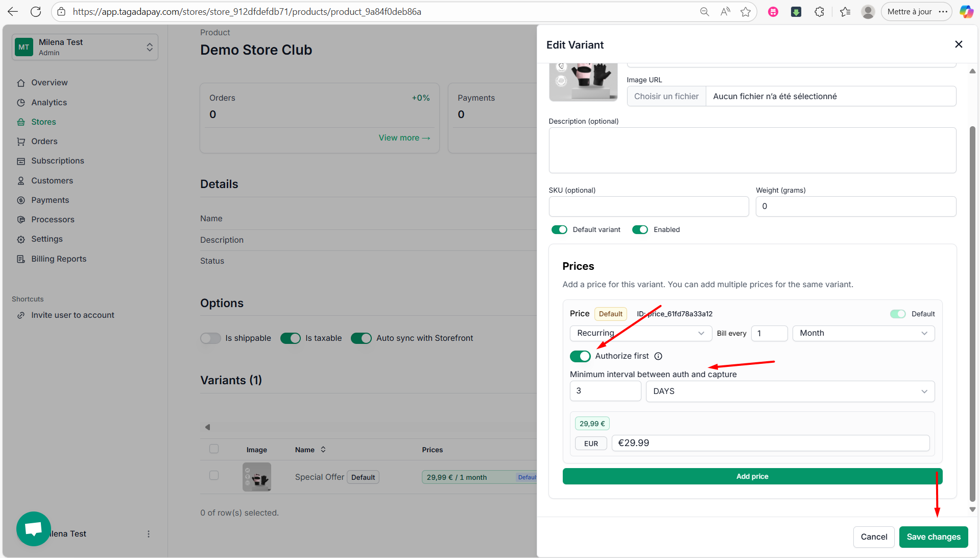980x558 pixels.
Task: Click the SKU input field
Action: tap(649, 206)
